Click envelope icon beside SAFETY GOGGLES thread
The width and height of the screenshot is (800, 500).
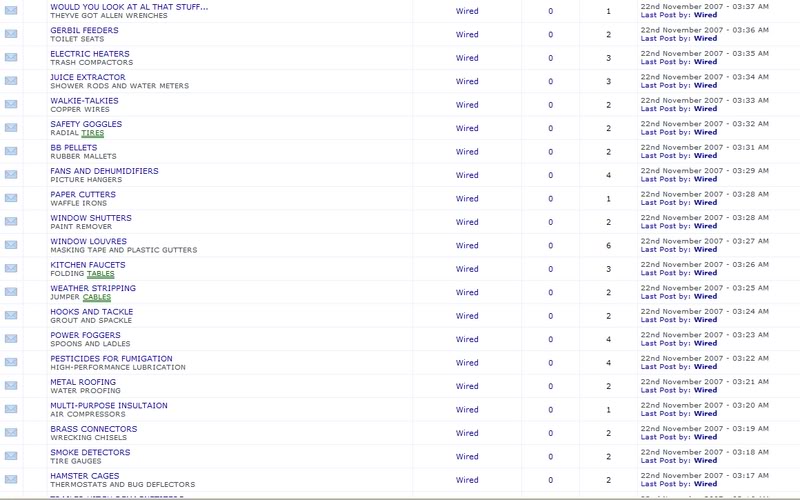pyautogui.click(x=11, y=128)
